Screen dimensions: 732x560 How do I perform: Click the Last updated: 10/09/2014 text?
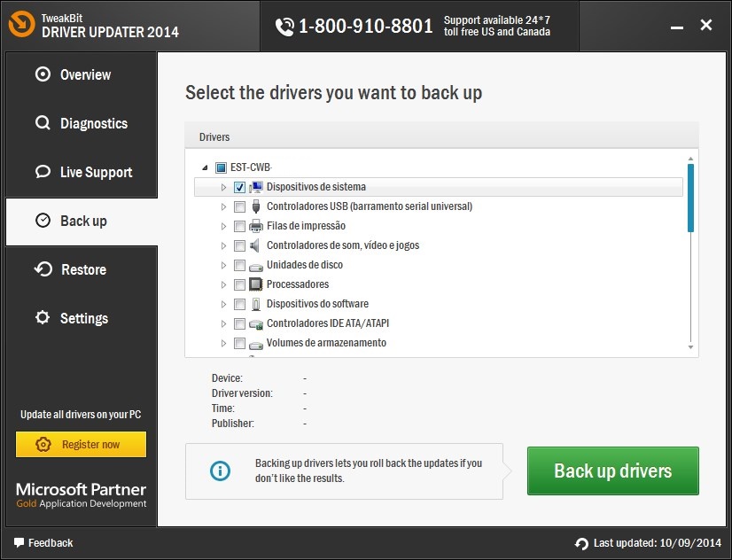[x=658, y=543]
